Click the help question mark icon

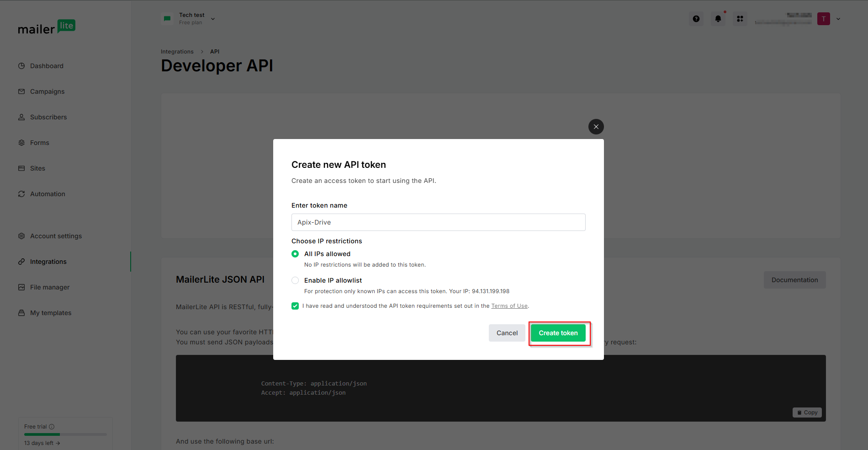(x=696, y=19)
